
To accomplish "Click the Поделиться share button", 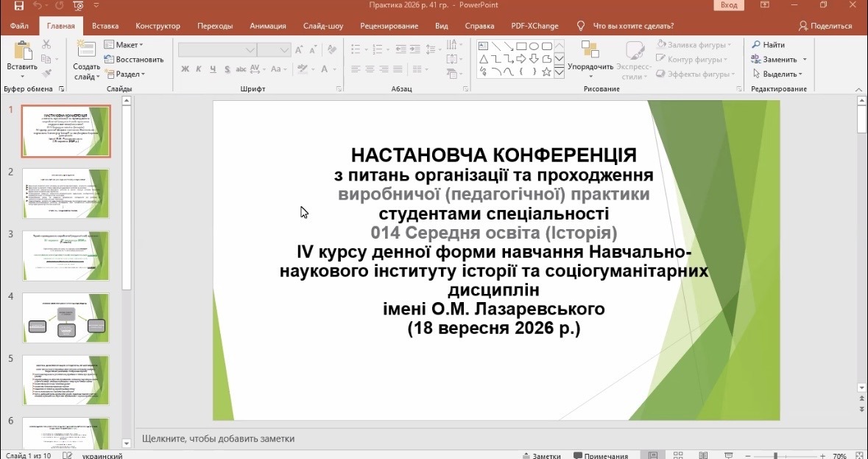I will [825, 26].
